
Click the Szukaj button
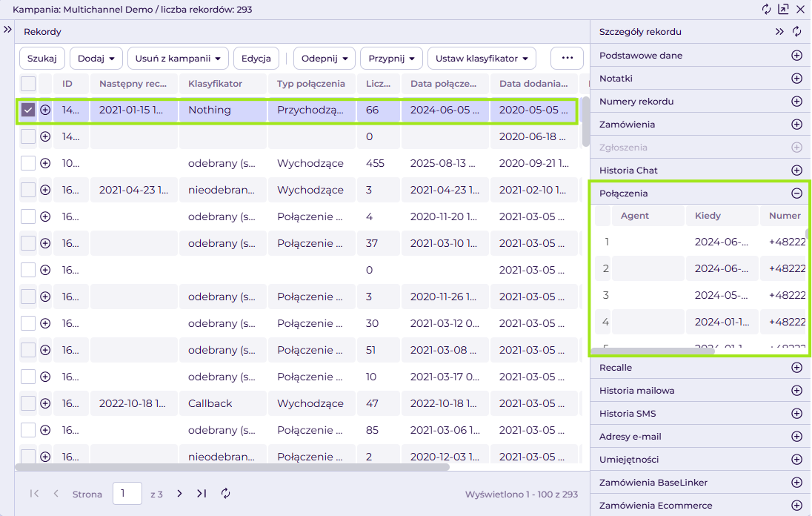point(42,58)
